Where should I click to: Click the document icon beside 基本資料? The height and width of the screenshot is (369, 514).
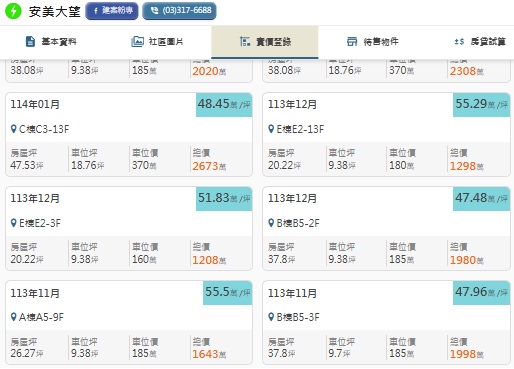30,42
